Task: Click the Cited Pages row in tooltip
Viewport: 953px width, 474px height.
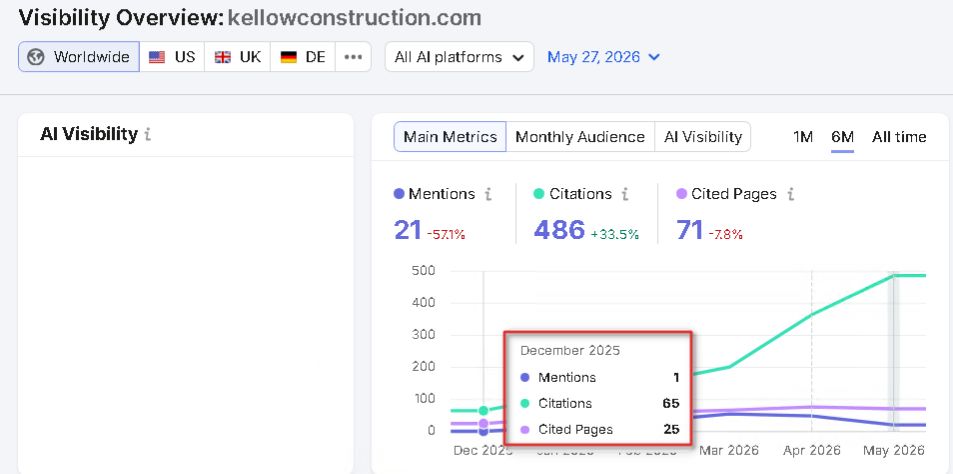Action: click(x=600, y=430)
